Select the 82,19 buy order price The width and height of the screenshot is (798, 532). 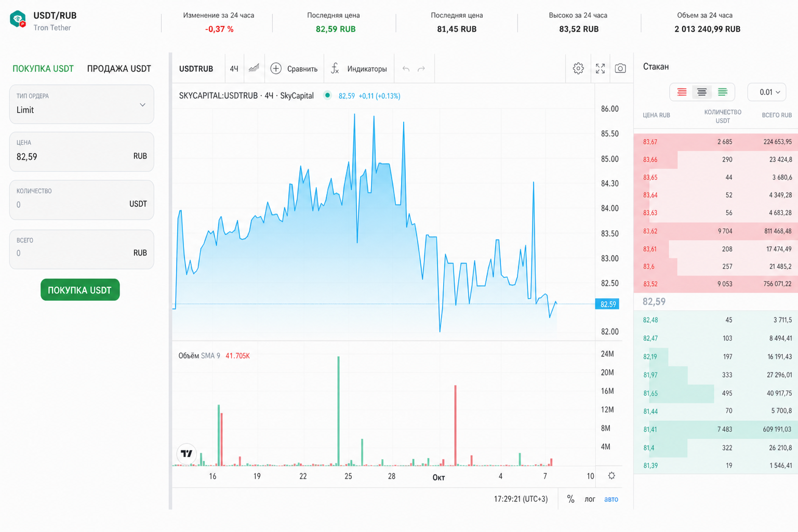(x=650, y=356)
